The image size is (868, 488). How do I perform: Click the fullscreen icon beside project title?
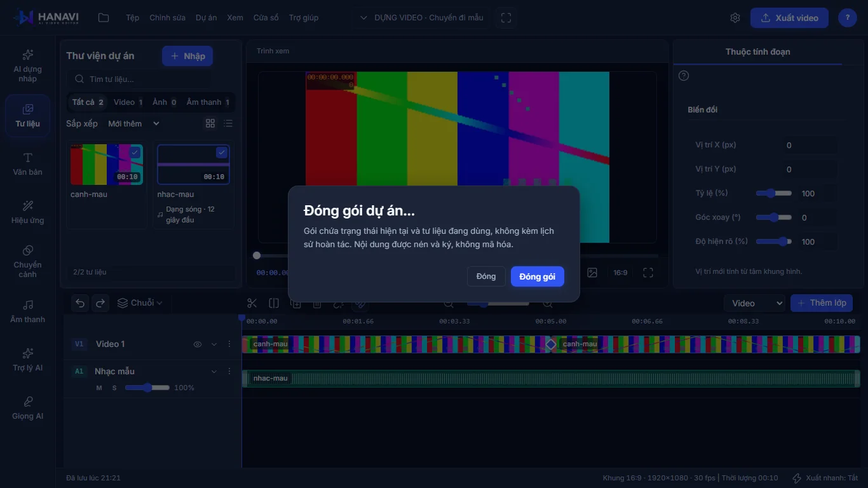click(506, 18)
